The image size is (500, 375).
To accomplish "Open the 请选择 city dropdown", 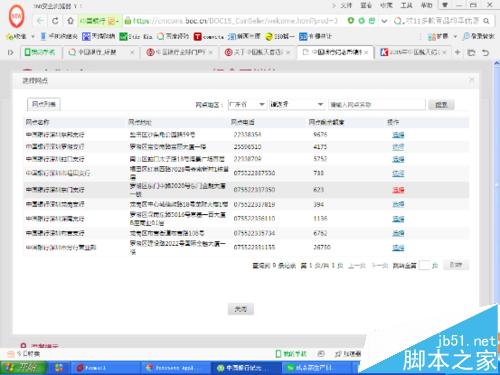I will pos(297,105).
